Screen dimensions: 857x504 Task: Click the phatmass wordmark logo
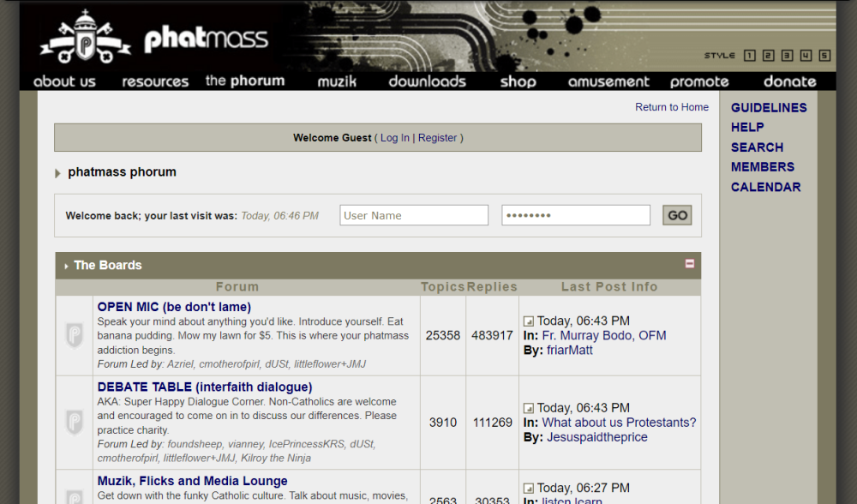click(206, 39)
